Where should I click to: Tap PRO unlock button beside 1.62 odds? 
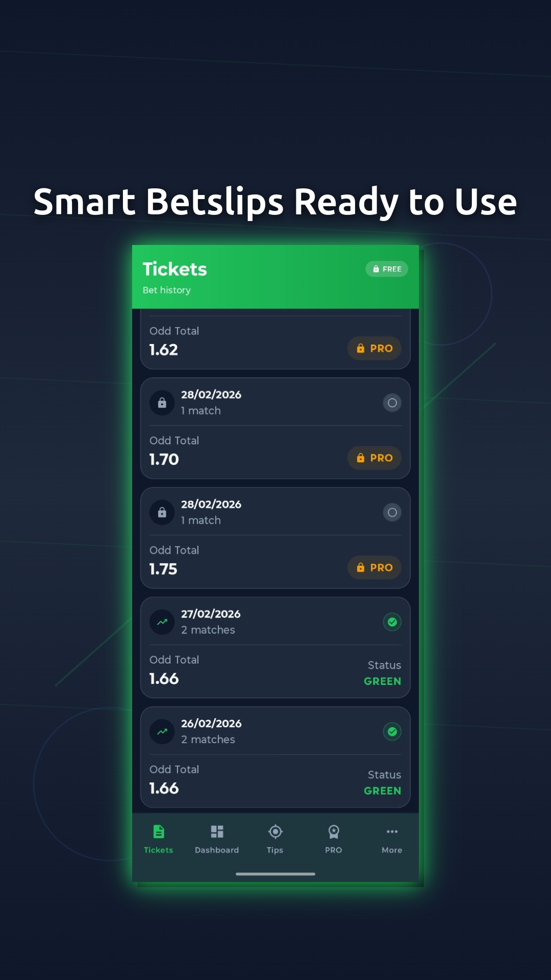tap(374, 349)
